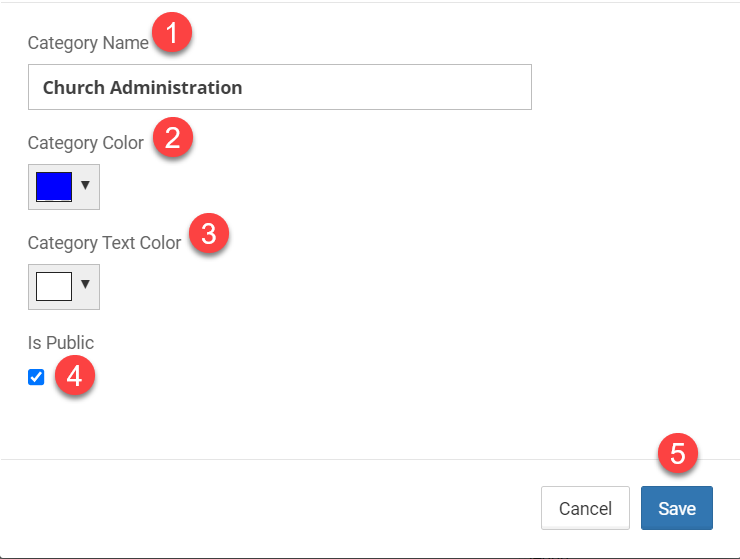Uncheck the Is Public checkbox

point(36,377)
